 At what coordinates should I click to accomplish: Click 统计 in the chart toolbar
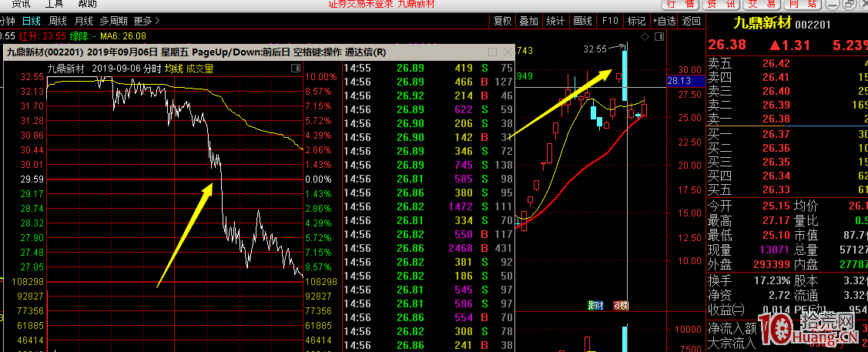pyautogui.click(x=555, y=21)
